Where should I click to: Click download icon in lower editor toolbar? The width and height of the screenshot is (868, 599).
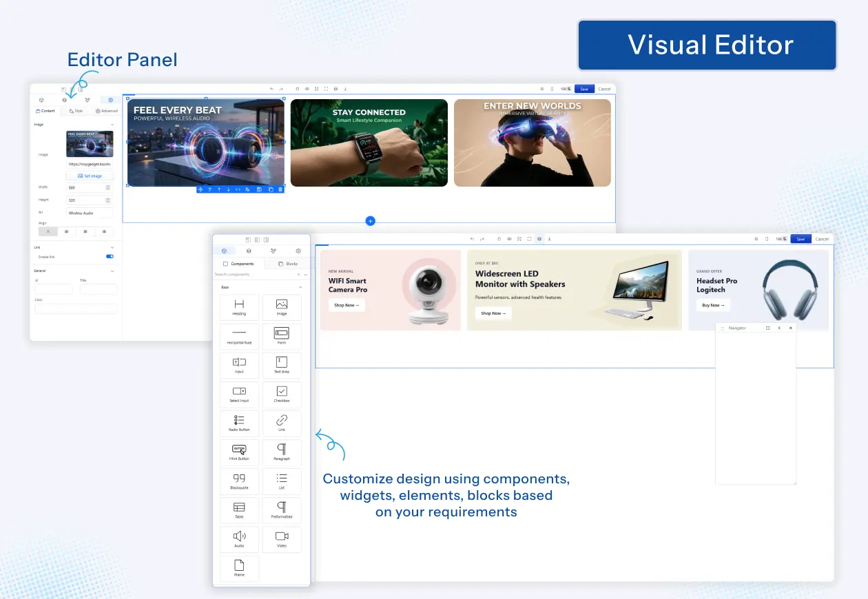(x=549, y=239)
